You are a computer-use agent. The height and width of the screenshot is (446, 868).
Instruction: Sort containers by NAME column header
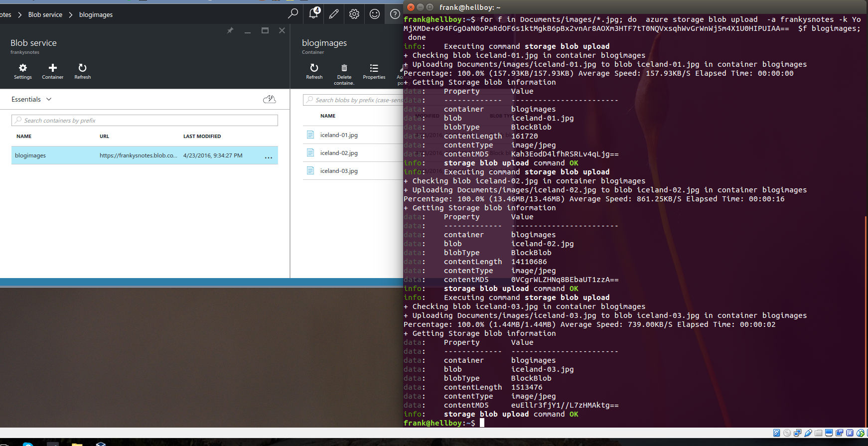pyautogui.click(x=24, y=136)
